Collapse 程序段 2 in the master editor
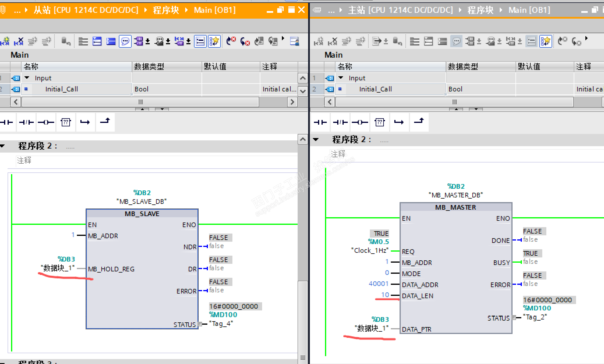The image size is (604, 364). (316, 139)
